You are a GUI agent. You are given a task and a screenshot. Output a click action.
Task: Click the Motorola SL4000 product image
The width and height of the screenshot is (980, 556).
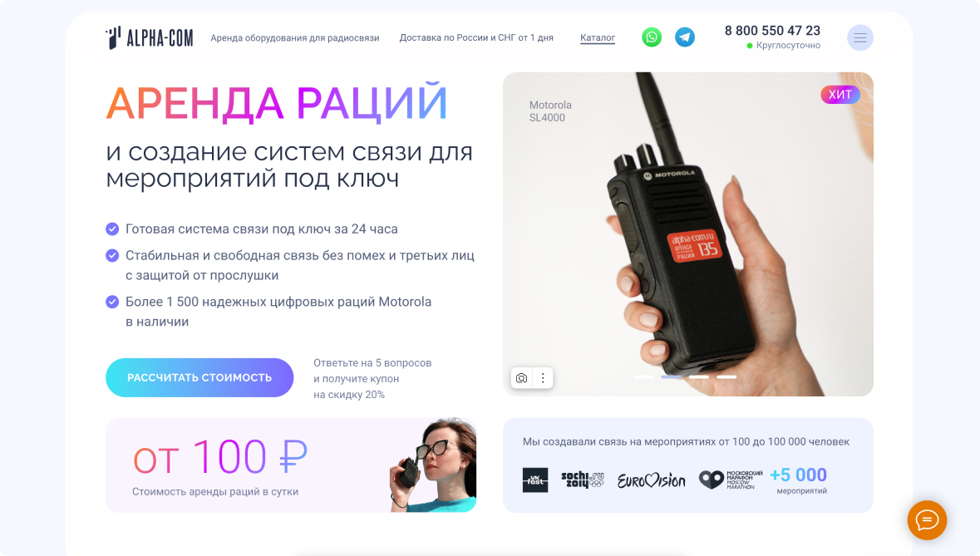coord(688,234)
